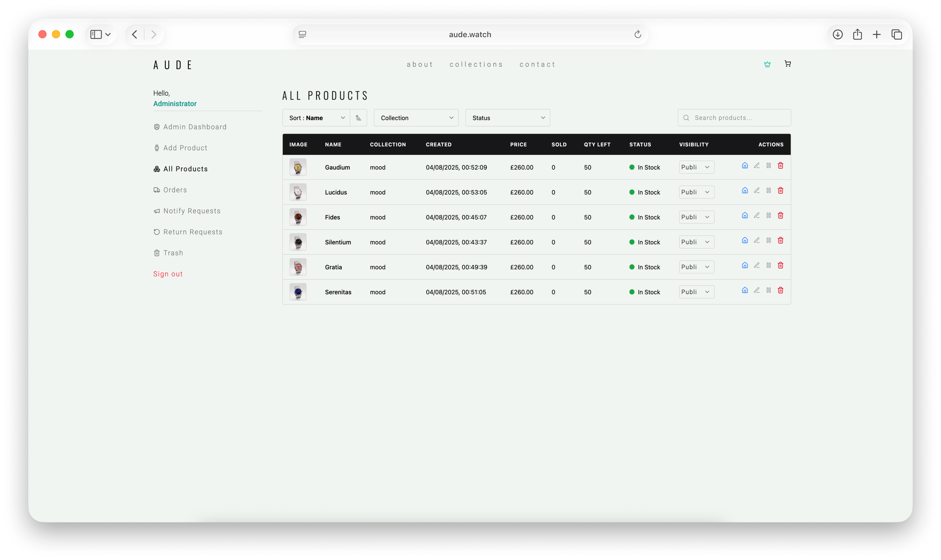Click the sort direction arrow beside Sort dropdown

click(358, 118)
